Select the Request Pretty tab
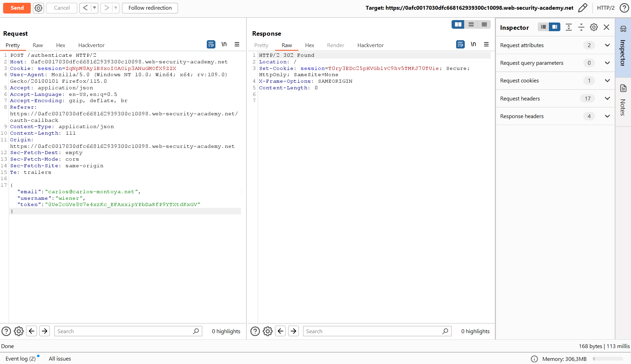631x364 pixels. pyautogui.click(x=13, y=45)
